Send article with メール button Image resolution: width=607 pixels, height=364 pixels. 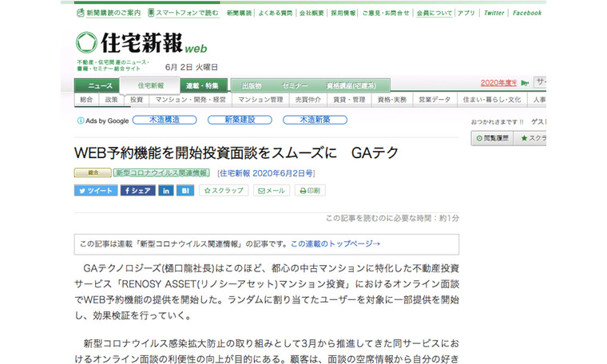(272, 191)
